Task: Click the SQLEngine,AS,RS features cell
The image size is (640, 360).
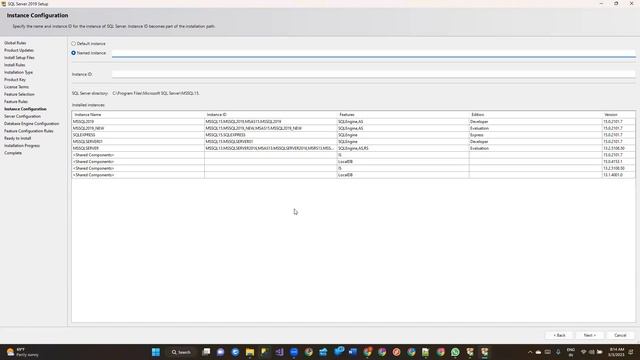Action: coord(403,148)
